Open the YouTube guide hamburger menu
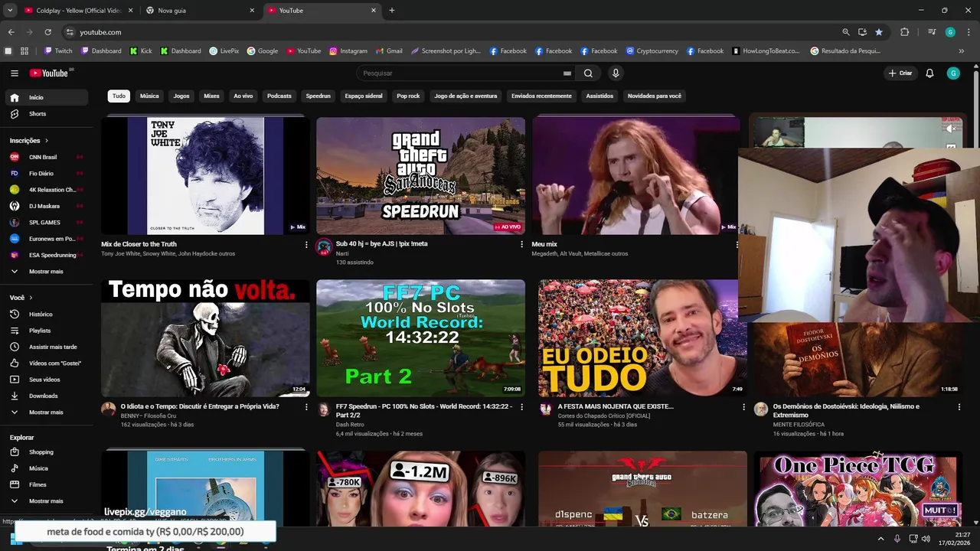The width and height of the screenshot is (980, 551). coord(15,73)
